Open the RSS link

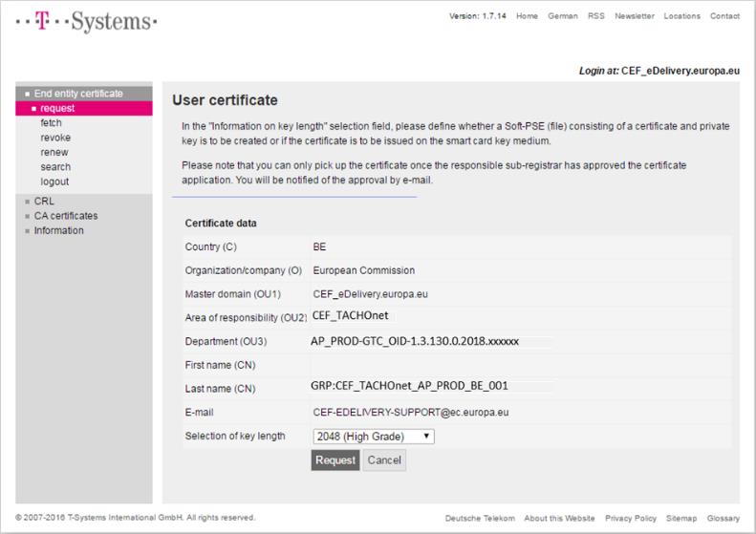[596, 16]
